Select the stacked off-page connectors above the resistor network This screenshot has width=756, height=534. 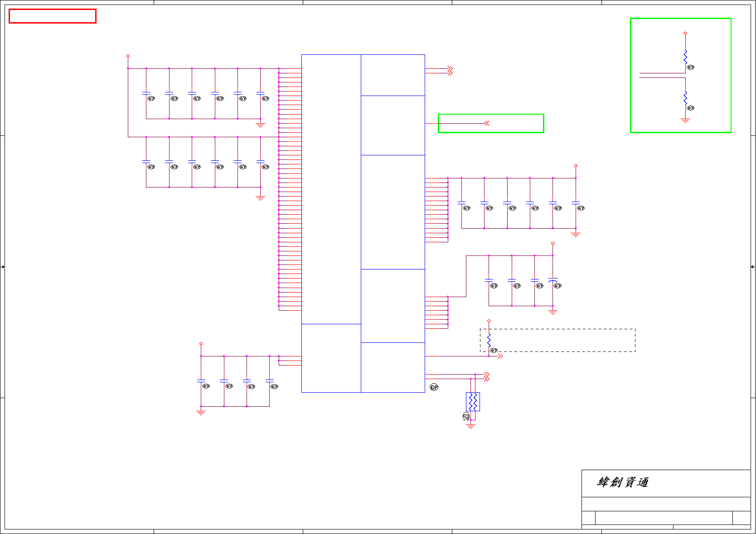pos(486,376)
